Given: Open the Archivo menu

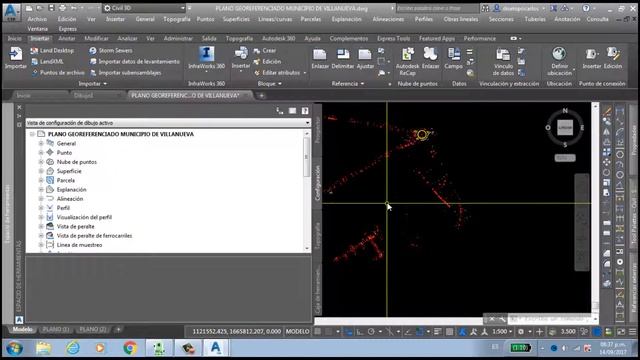Looking at the screenshot, I should [x=37, y=19].
